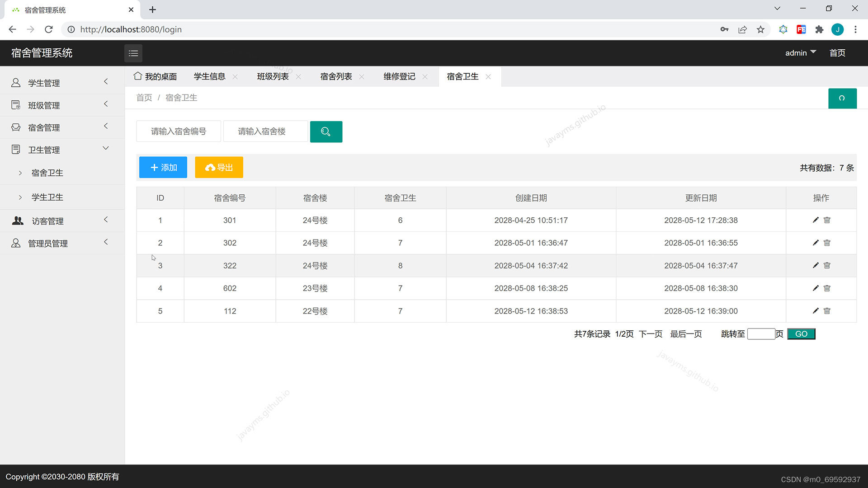The image size is (868, 488).
Task: Switch to the 维修登记 tab
Action: tap(399, 76)
